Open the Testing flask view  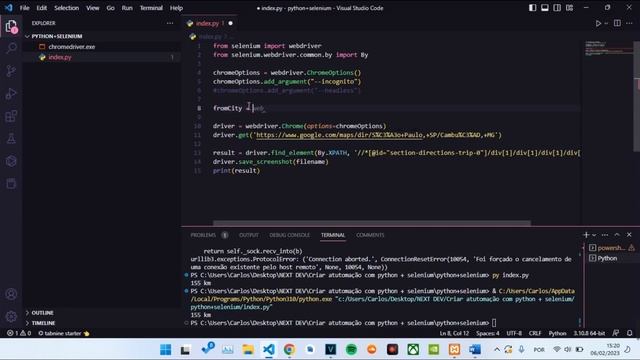coord(11,138)
